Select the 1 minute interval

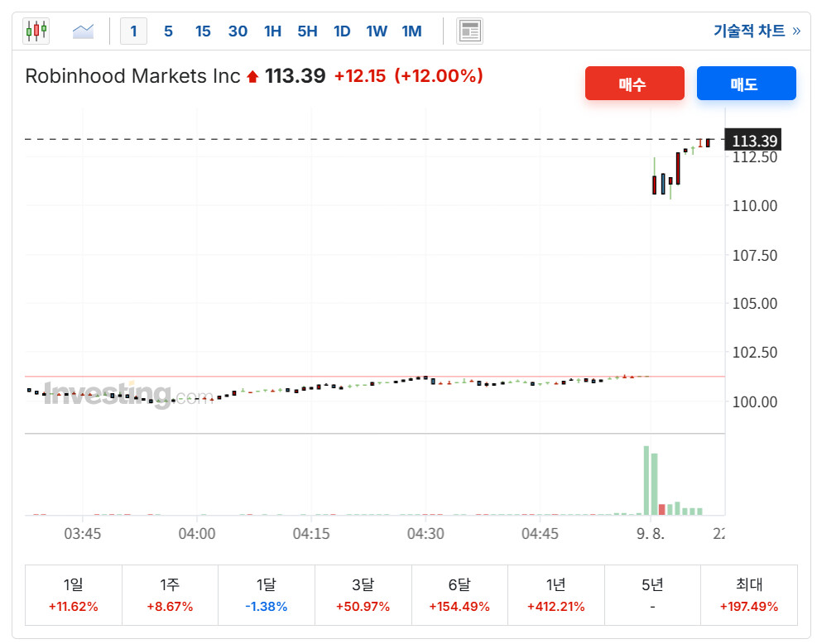click(133, 31)
